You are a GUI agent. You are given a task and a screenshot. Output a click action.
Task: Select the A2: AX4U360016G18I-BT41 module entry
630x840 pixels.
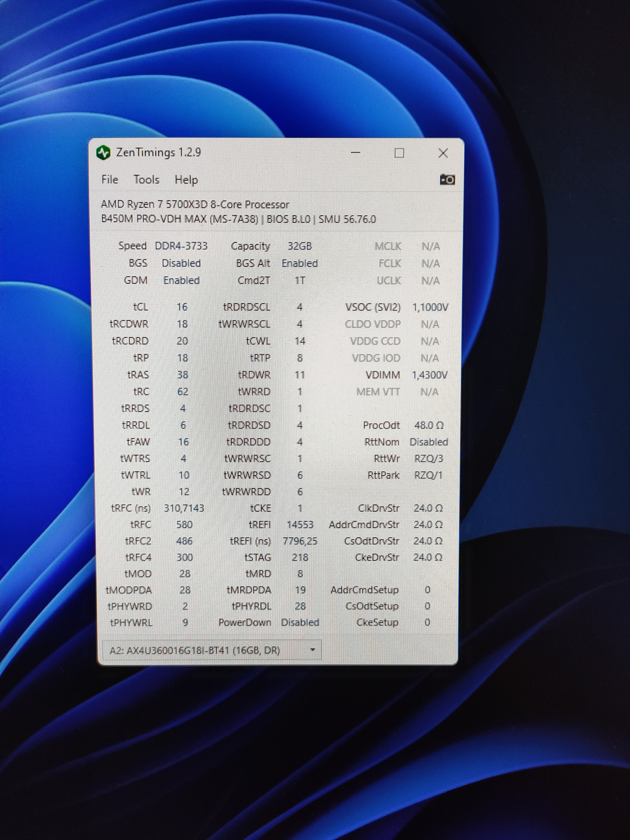pos(195,651)
